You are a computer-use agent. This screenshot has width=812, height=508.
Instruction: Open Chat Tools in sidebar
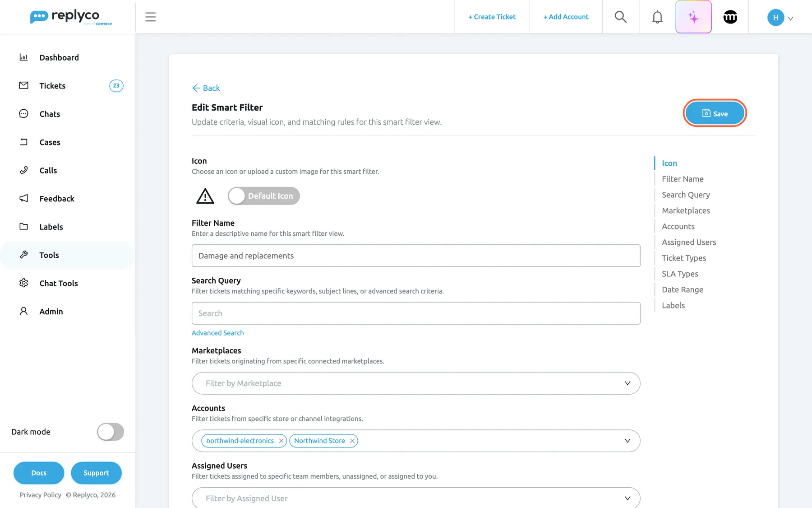59,283
